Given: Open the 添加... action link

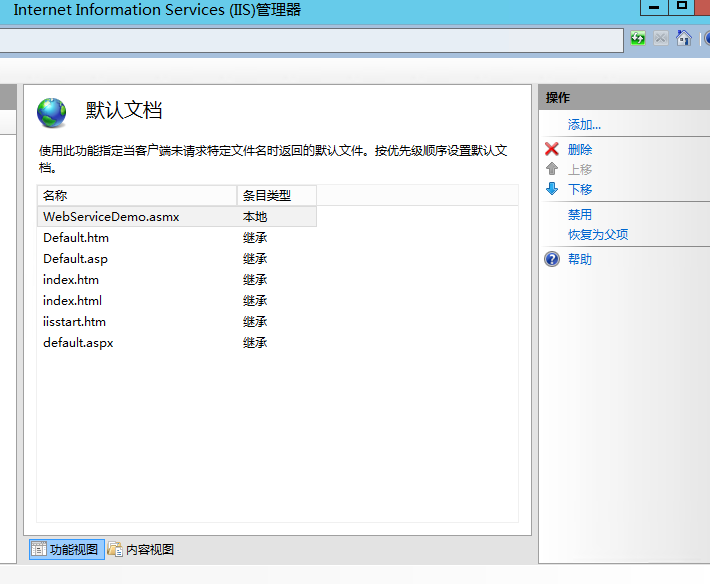Looking at the screenshot, I should coord(584,124).
